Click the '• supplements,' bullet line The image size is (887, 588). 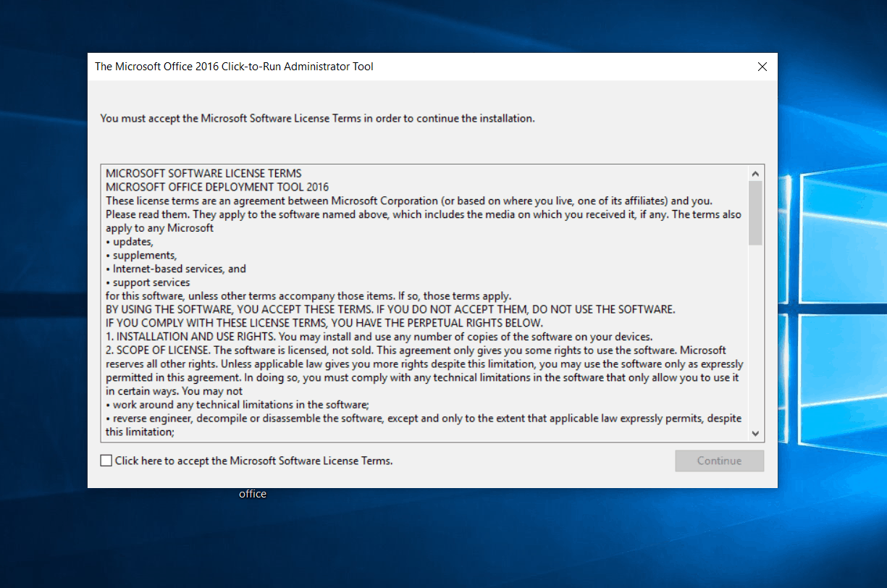pos(141,255)
